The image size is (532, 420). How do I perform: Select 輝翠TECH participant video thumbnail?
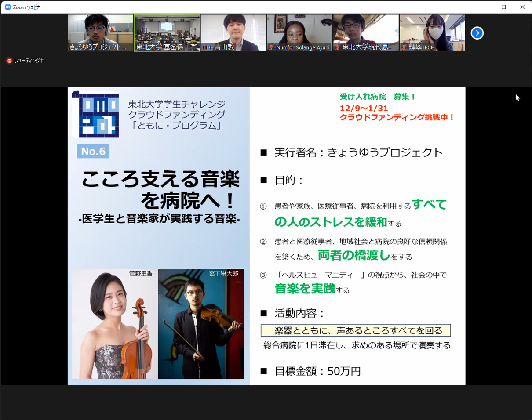[432, 33]
